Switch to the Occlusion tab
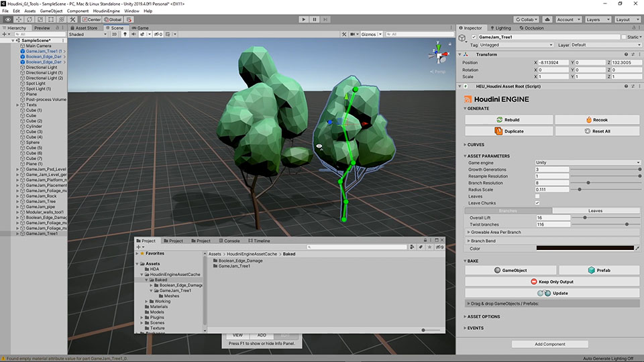Screen dimensions: 644x362 point(531,28)
